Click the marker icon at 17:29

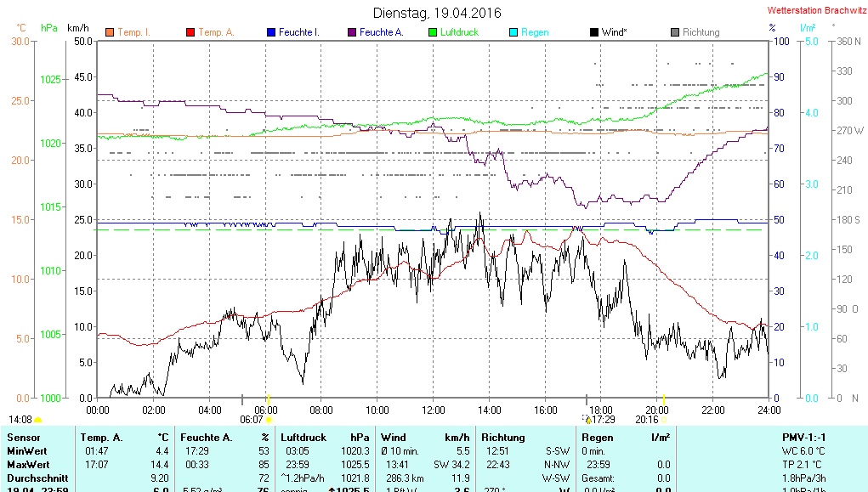tap(587, 418)
